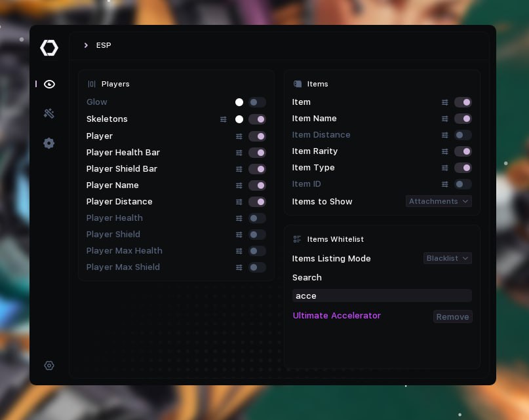Open the Items to Show Attachments dropdown
The height and width of the screenshot is (420, 529).
tap(439, 201)
